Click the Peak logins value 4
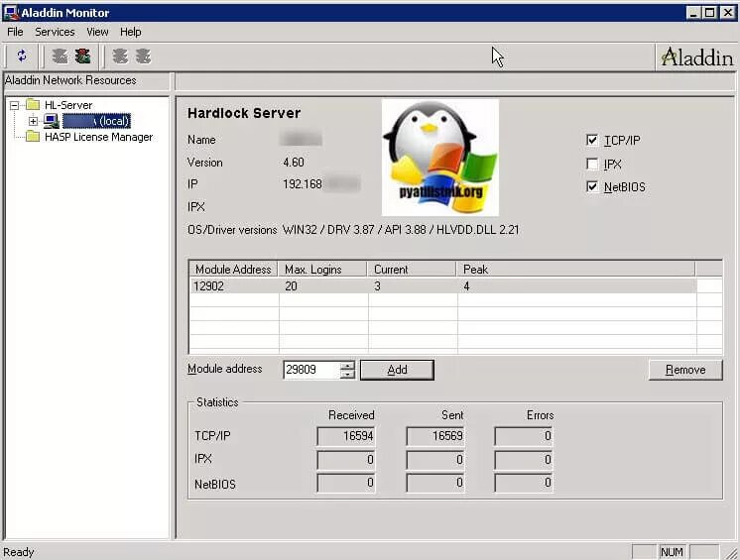The height and width of the screenshot is (560, 740). click(466, 285)
